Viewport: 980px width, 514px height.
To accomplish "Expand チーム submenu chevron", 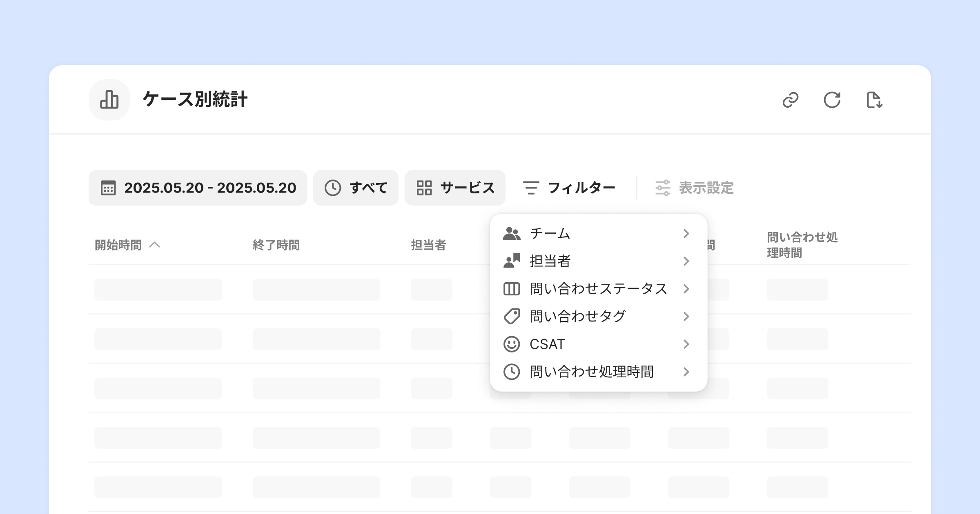I will click(686, 233).
